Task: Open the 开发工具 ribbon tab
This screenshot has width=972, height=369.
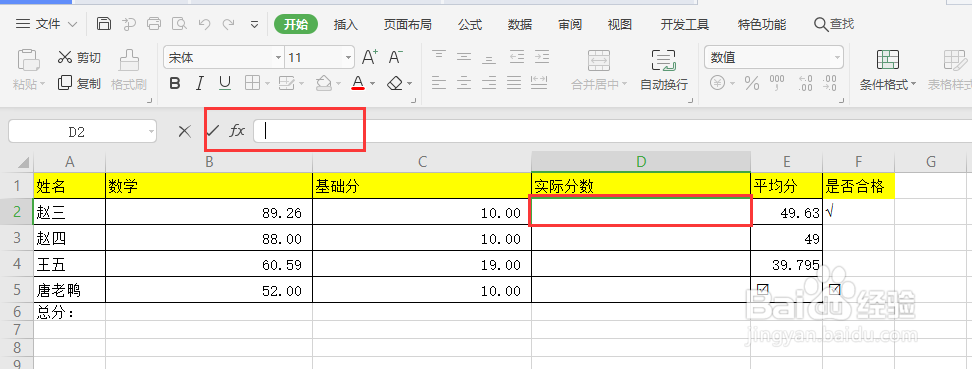Action: pos(684,25)
